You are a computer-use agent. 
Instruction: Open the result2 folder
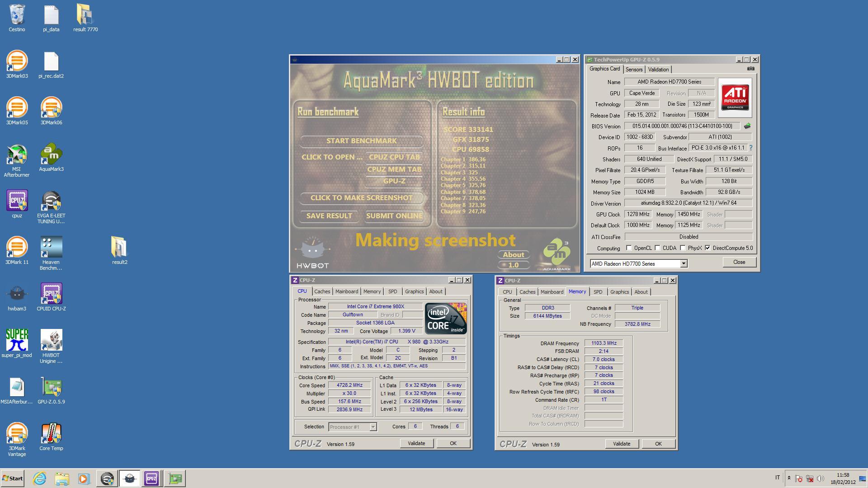coord(119,251)
